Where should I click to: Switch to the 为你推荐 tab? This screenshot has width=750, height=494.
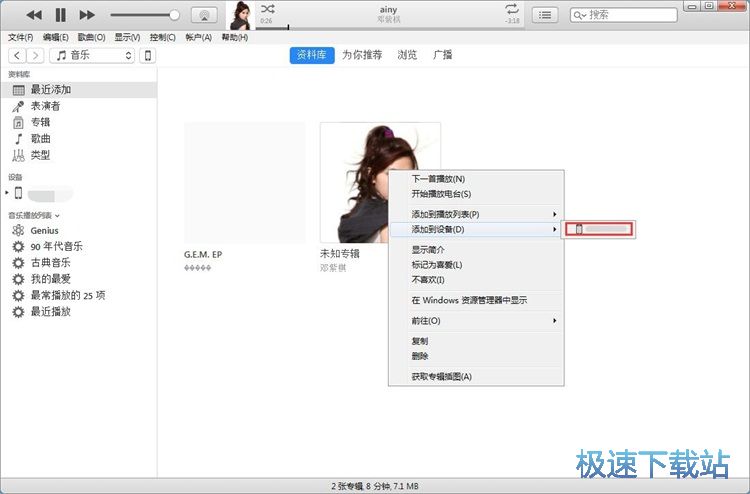pos(361,55)
